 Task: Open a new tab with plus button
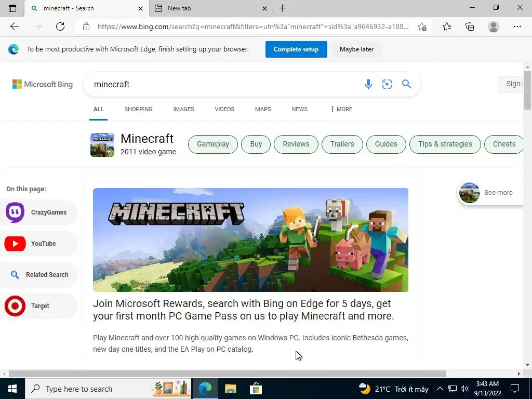(x=282, y=8)
